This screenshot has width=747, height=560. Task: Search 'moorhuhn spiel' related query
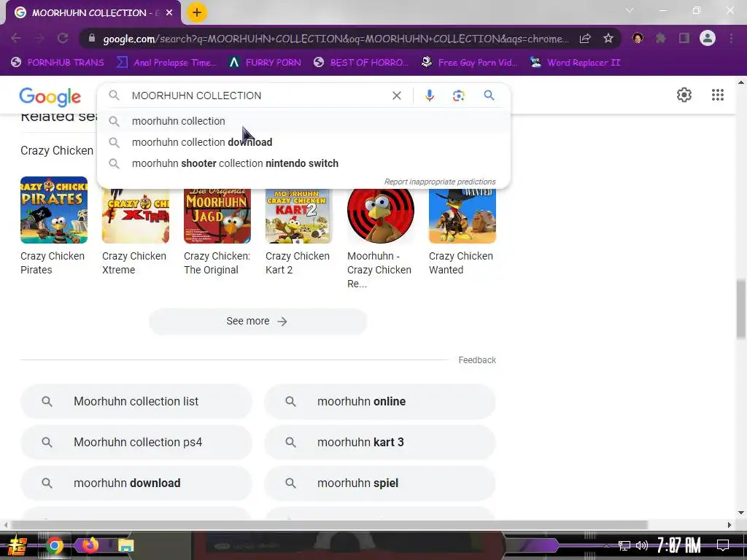coord(379,483)
